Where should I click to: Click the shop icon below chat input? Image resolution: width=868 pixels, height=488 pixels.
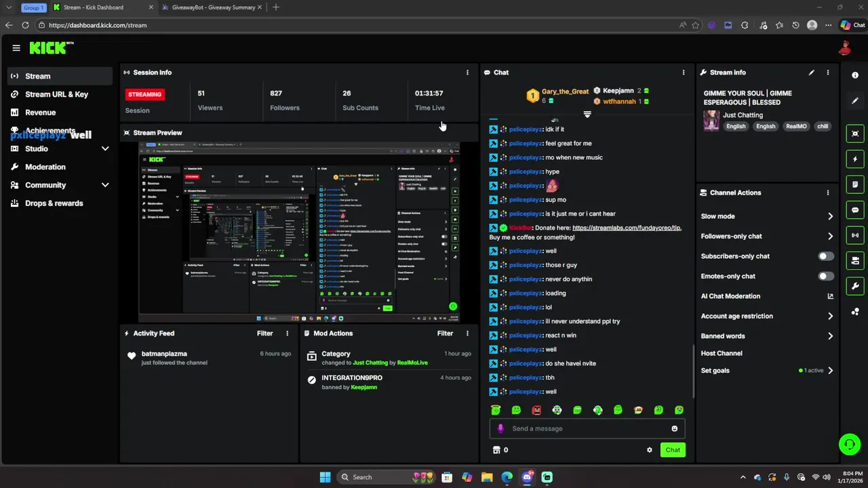tap(496, 450)
